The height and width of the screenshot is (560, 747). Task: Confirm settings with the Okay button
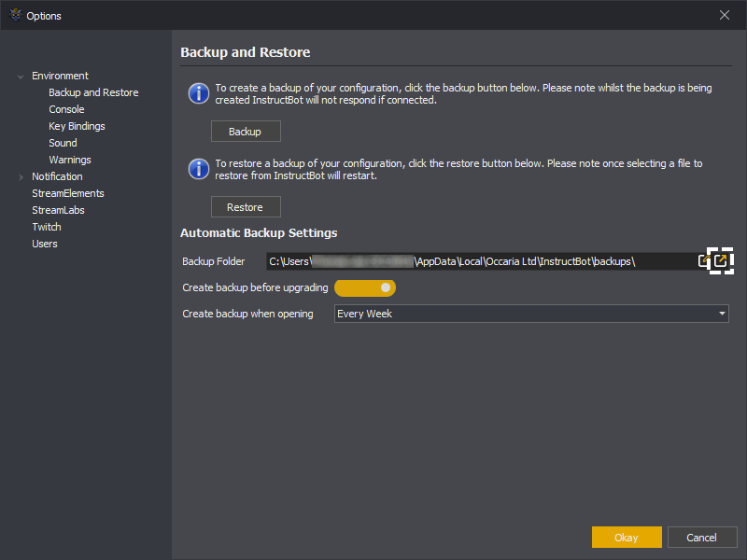coord(627,537)
